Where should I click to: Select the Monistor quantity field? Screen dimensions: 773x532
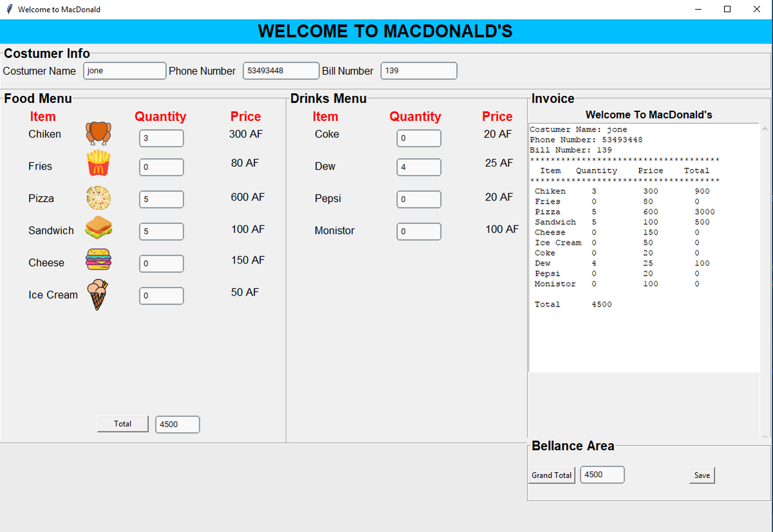pyautogui.click(x=419, y=232)
